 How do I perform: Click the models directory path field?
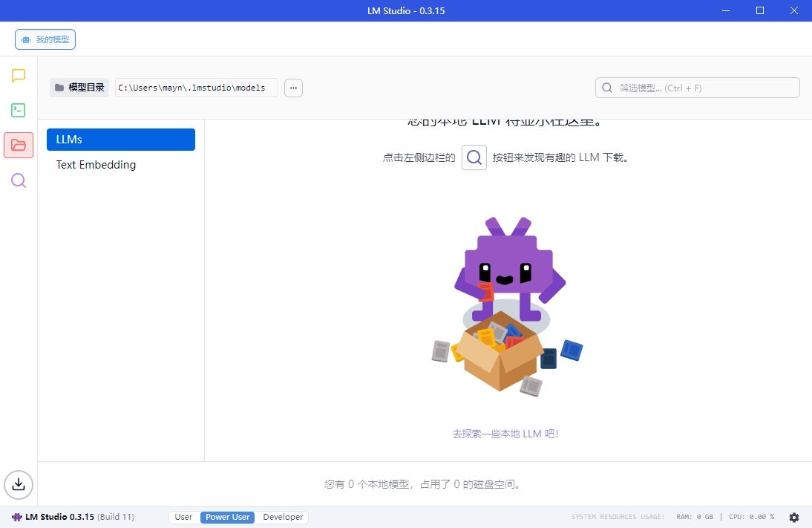[x=195, y=87]
